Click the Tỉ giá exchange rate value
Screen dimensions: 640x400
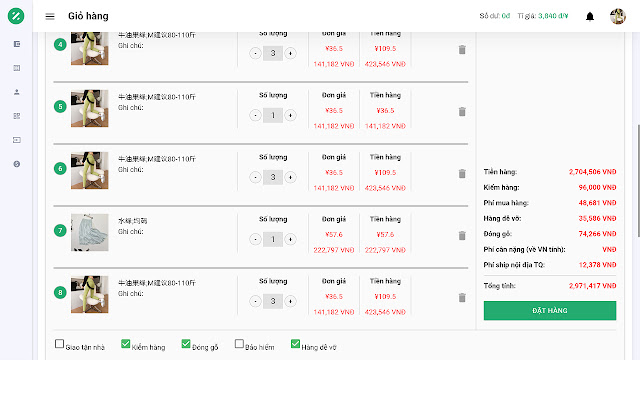pos(553,16)
